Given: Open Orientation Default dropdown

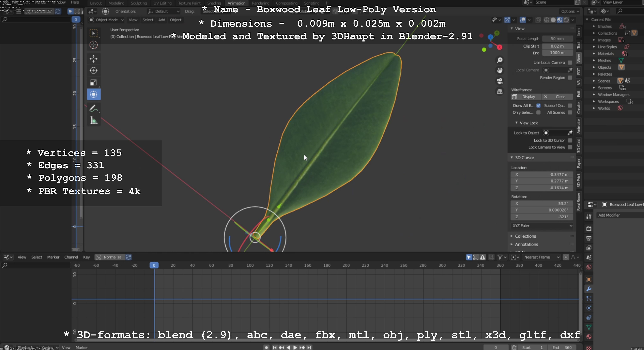Looking at the screenshot, I should pos(164,11).
